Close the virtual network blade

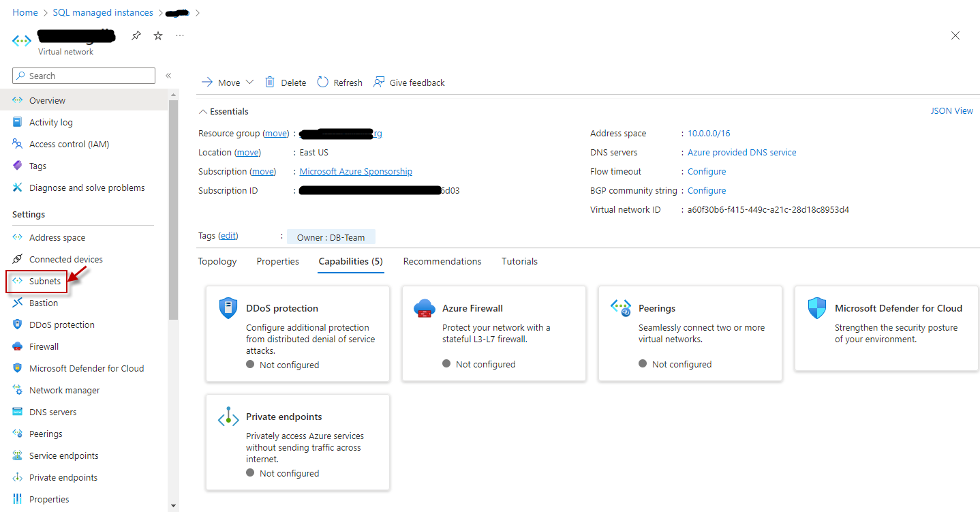point(955,35)
